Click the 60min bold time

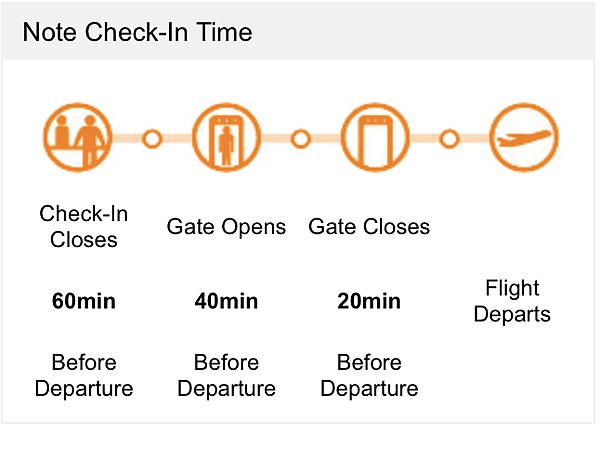click(84, 301)
